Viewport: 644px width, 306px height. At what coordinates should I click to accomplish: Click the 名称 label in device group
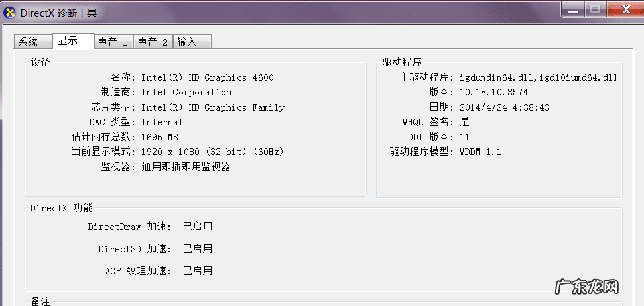(123, 77)
